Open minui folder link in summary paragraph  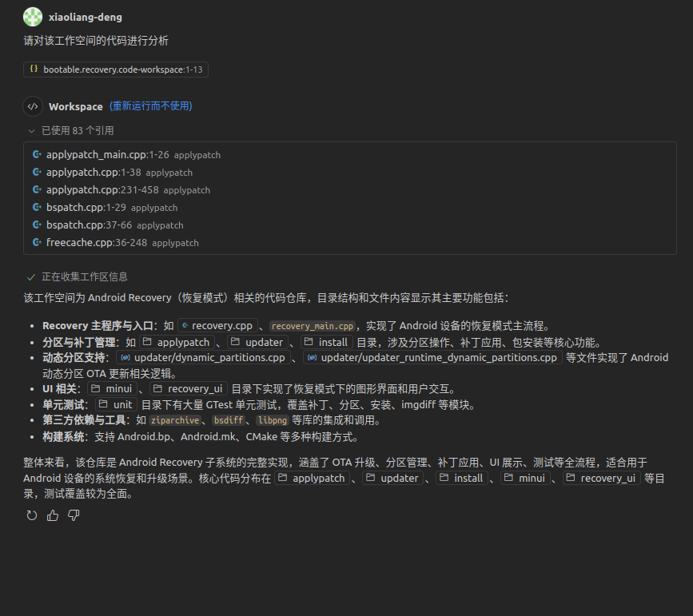point(525,478)
